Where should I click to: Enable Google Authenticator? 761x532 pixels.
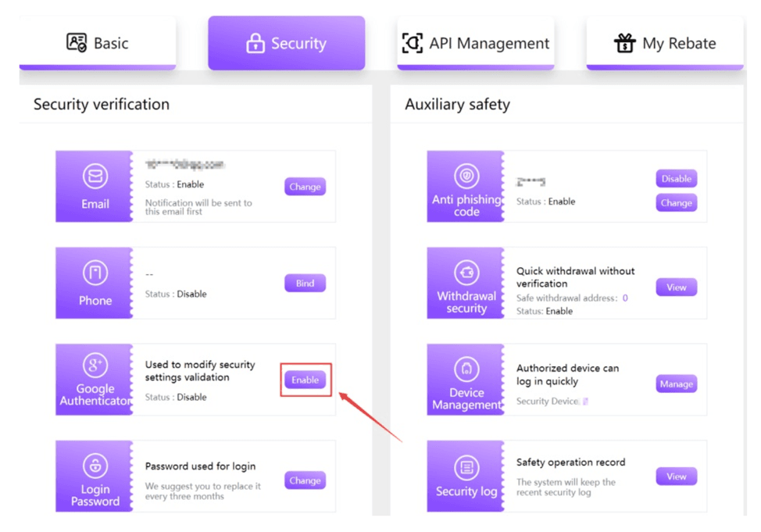tap(305, 380)
